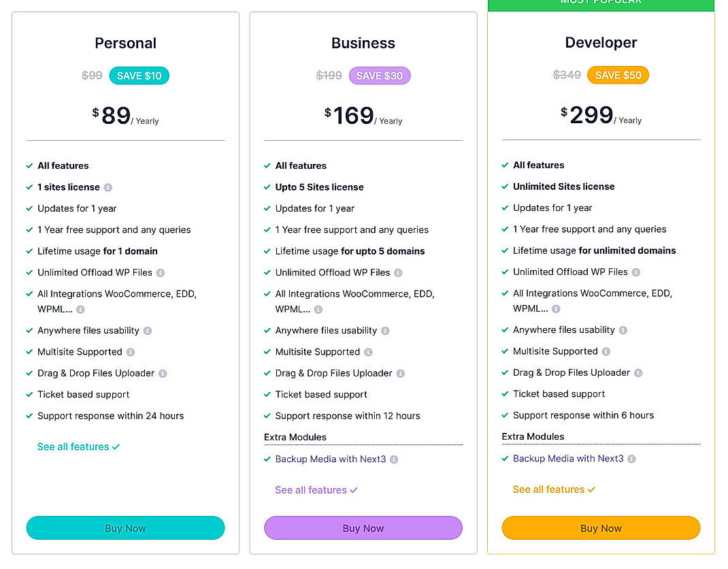Open the Drag & Drop Files Uploader tooltip in Business plan

coord(401,373)
